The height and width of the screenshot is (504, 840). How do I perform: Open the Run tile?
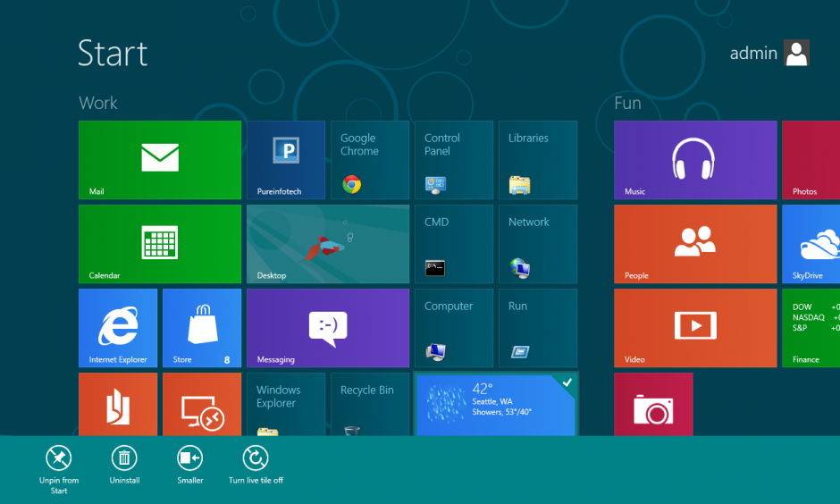(538, 328)
